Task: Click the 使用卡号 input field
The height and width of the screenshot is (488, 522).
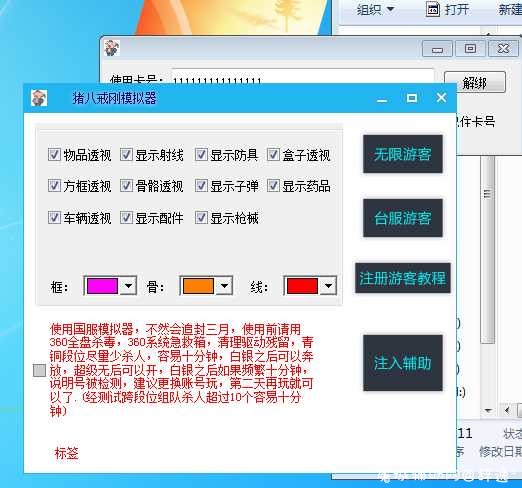Action: click(303, 76)
